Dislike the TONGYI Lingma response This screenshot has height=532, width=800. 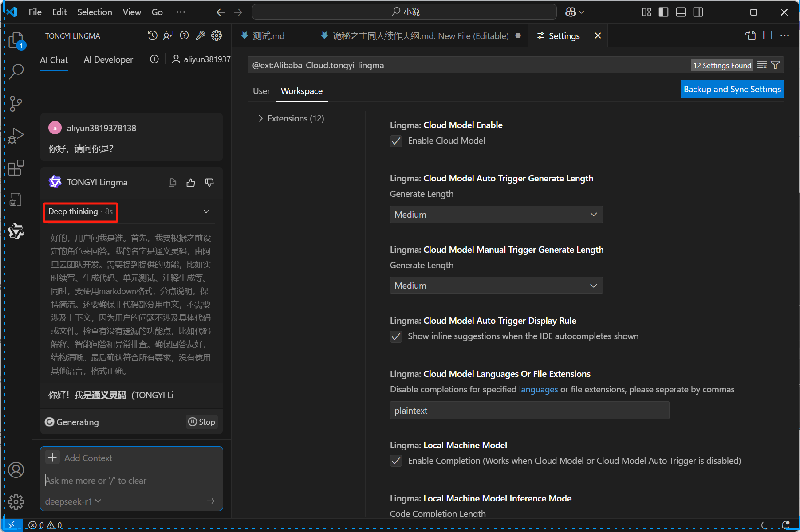[209, 183]
